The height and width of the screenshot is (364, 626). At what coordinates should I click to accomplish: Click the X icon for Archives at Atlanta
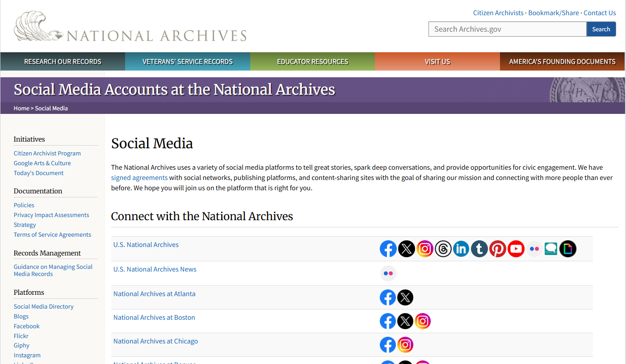405,297
